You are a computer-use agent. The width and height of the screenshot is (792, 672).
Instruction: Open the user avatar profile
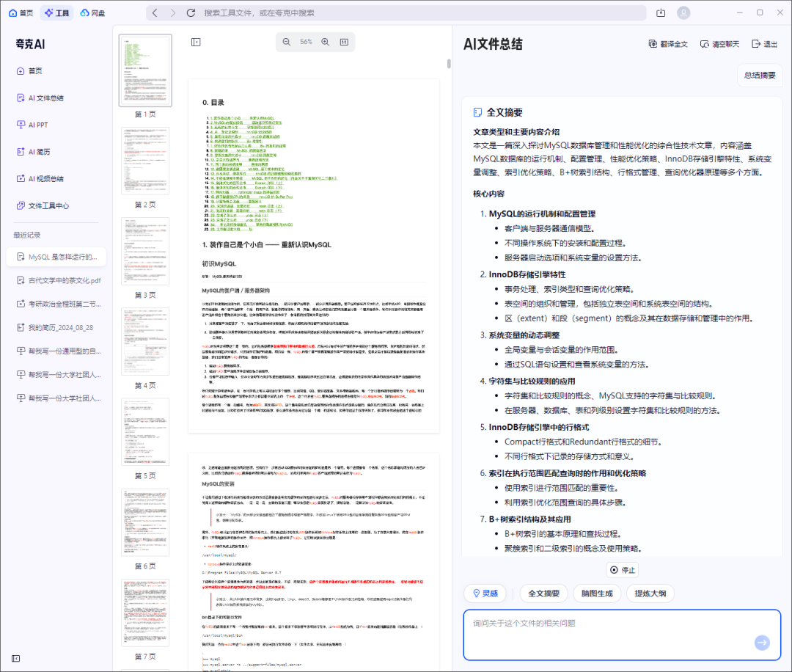coord(683,13)
